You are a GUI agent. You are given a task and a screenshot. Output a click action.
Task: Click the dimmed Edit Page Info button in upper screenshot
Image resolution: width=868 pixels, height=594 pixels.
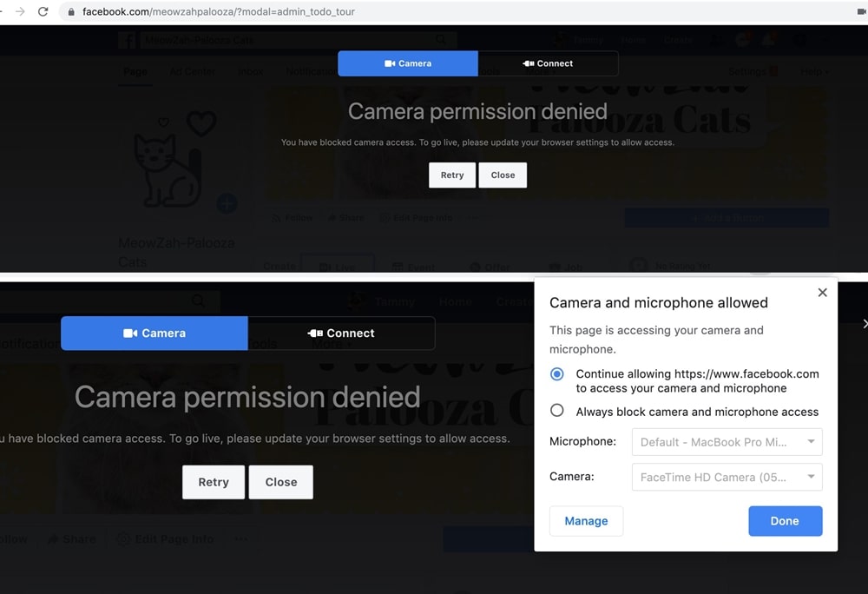417,218
